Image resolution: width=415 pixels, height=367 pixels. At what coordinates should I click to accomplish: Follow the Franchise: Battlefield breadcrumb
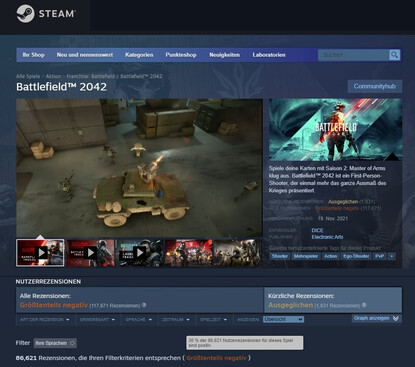pyautogui.click(x=91, y=76)
